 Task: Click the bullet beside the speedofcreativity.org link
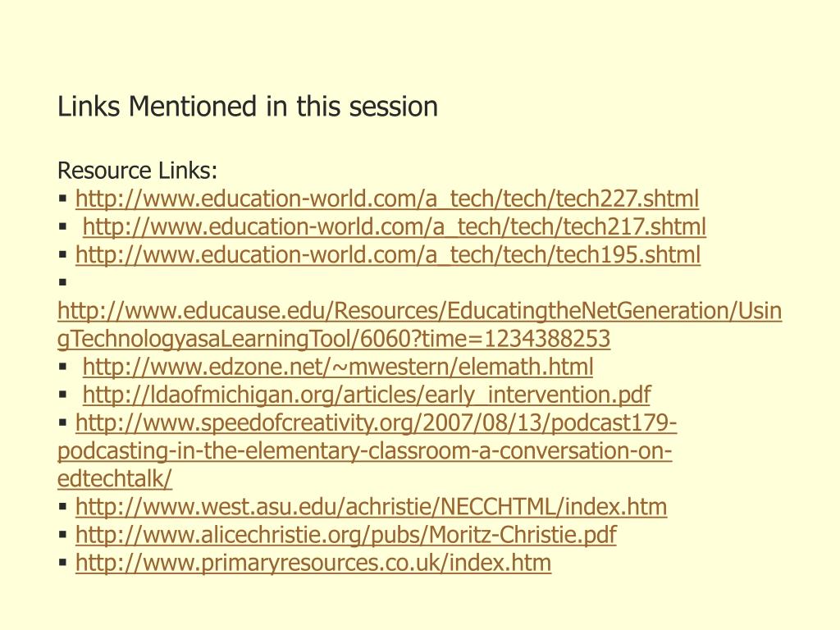point(62,422)
